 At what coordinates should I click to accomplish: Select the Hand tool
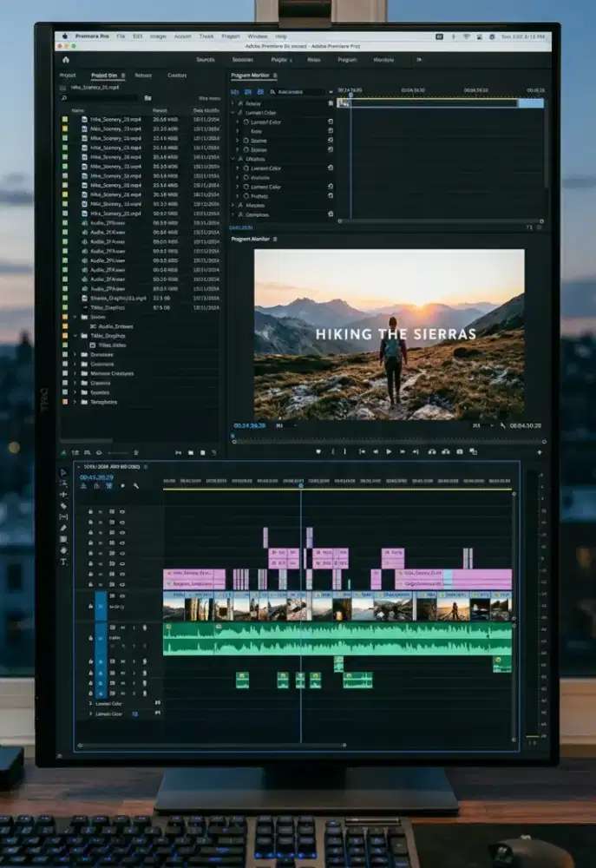tap(63, 550)
